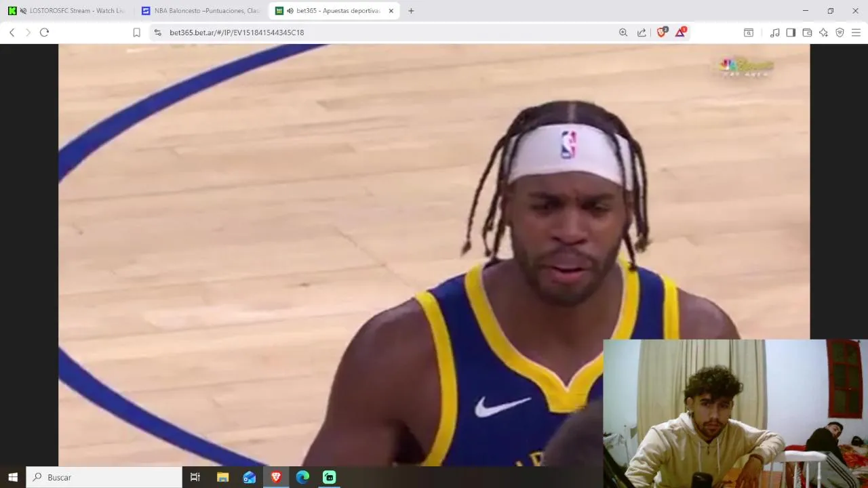
Task: Open the Windows Start menu
Action: coord(12,477)
